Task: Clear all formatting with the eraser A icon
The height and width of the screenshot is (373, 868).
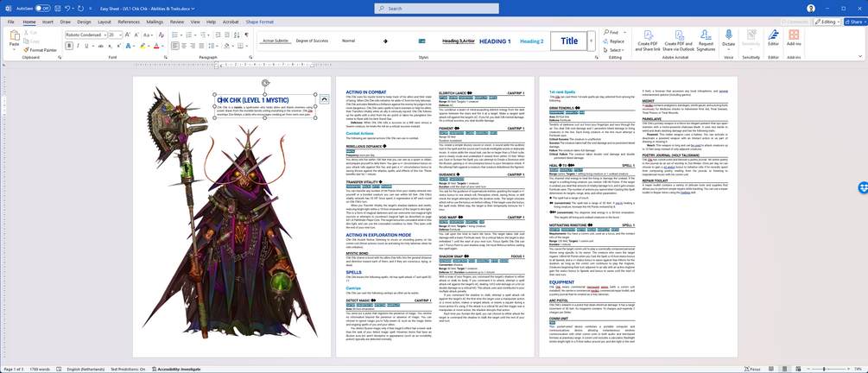Action: [162, 35]
